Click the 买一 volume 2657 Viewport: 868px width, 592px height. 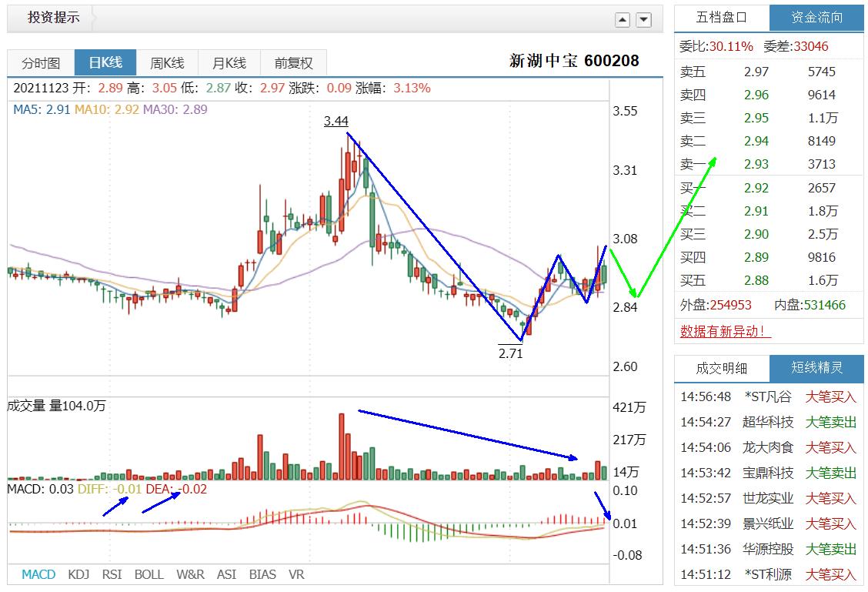pos(822,188)
